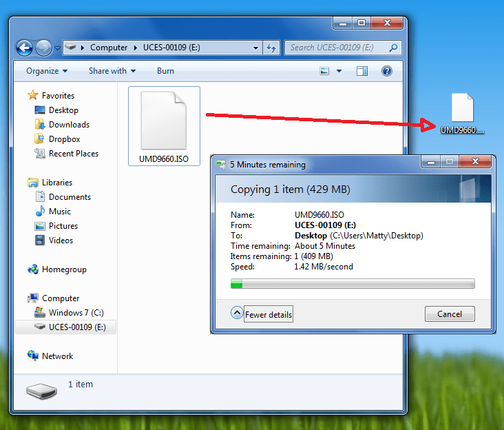Screen dimensions: 504x430
Task: Open the Pictures library
Action: [63, 226]
